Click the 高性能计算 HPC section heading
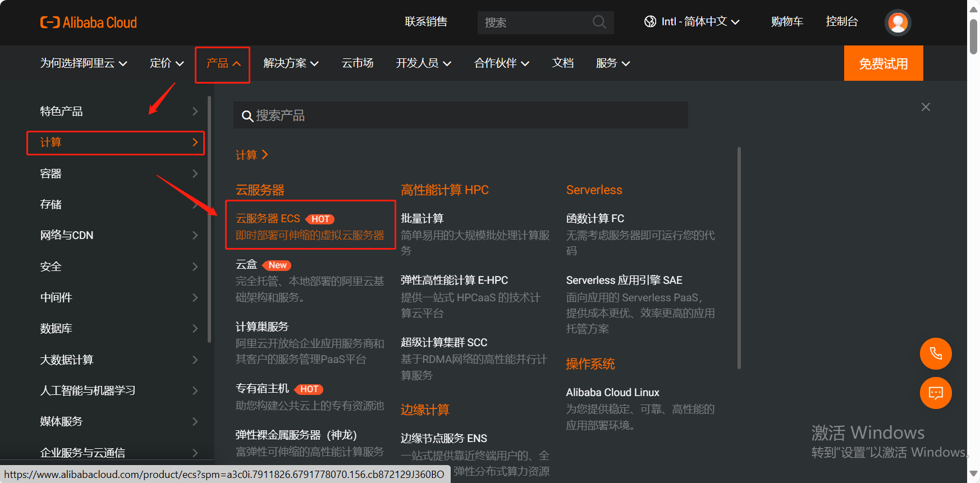 click(x=445, y=190)
